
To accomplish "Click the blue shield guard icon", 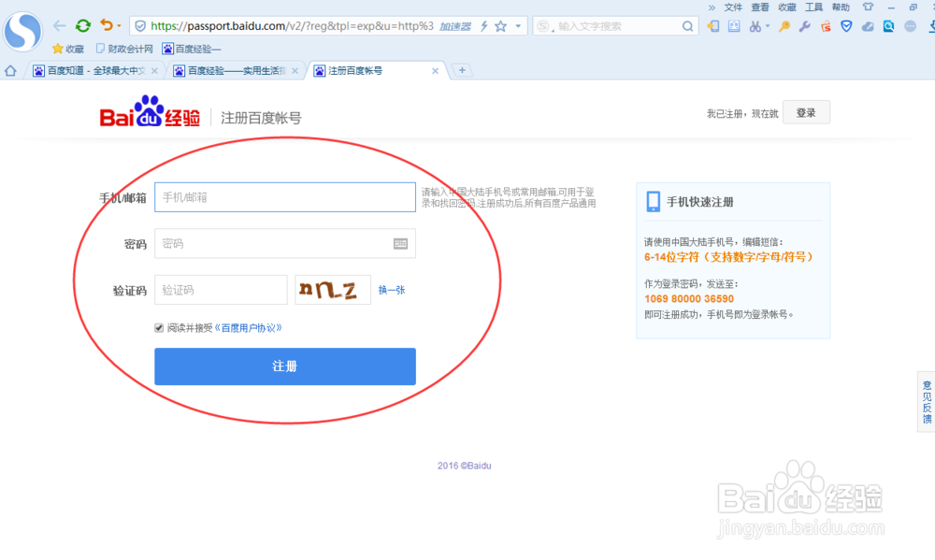I will click(846, 26).
